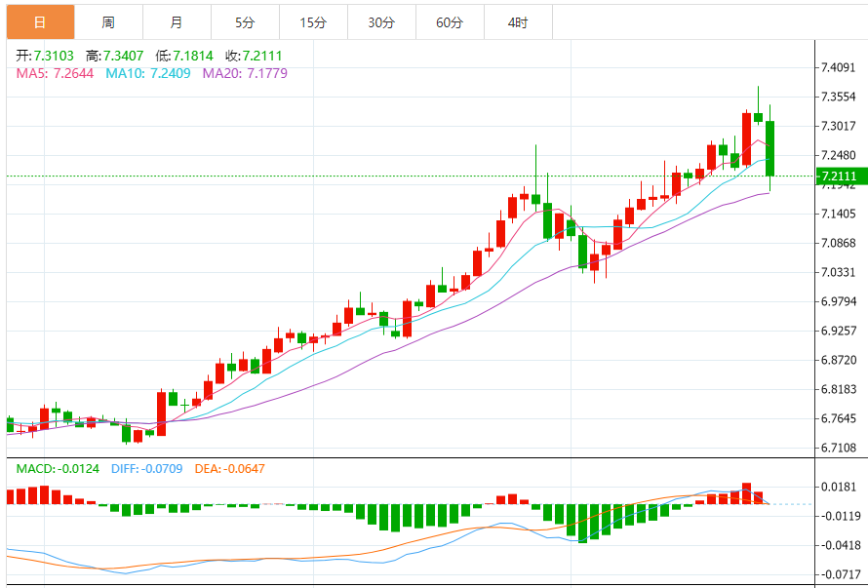Screen dimensions: 868x588
Task: Click the MA5: 7.2644 indicator label
Action: click(55, 73)
